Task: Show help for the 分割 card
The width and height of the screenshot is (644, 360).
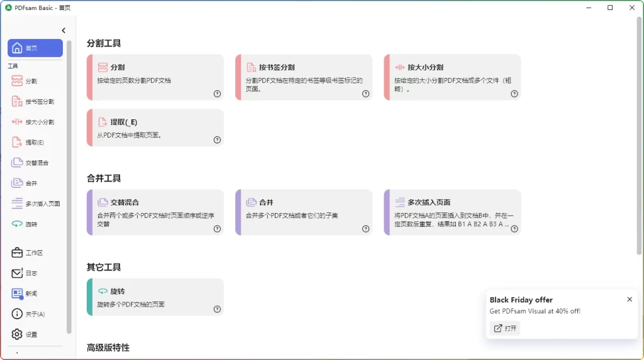Action: point(217,94)
